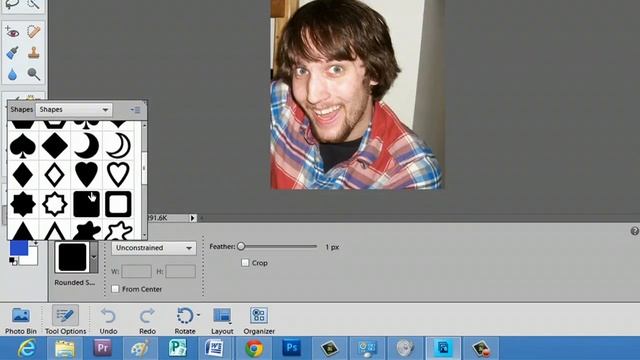Click the Redo button

[147, 321]
